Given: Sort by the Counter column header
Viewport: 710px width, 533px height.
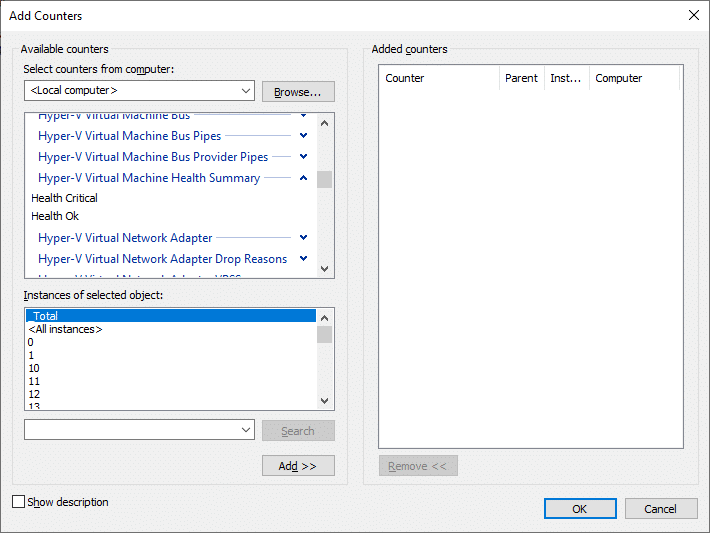Looking at the screenshot, I should 439,78.
